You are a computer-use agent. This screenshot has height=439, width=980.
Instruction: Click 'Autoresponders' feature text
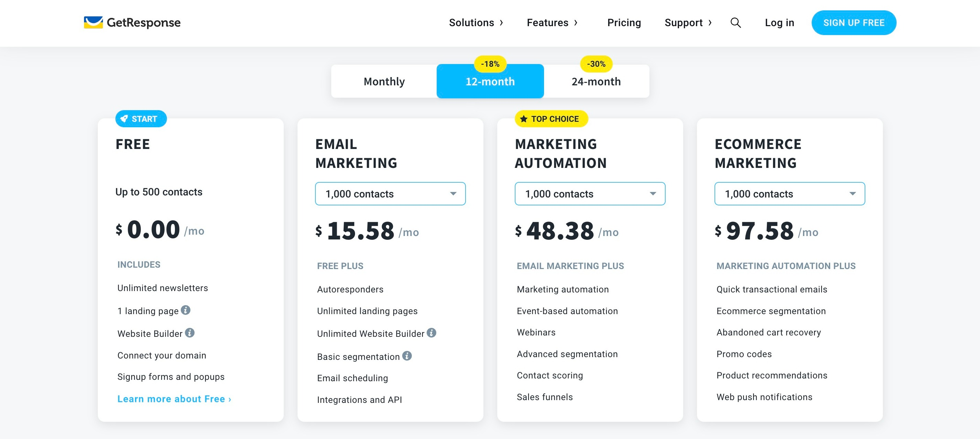click(351, 289)
